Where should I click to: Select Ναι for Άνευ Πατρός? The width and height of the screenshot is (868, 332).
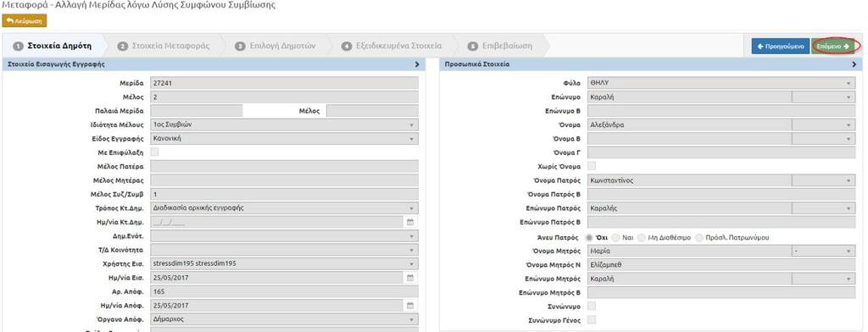pyautogui.click(x=615, y=237)
